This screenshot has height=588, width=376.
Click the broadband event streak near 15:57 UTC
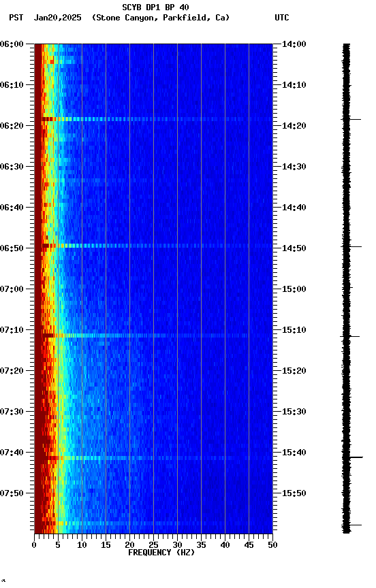(x=153, y=523)
